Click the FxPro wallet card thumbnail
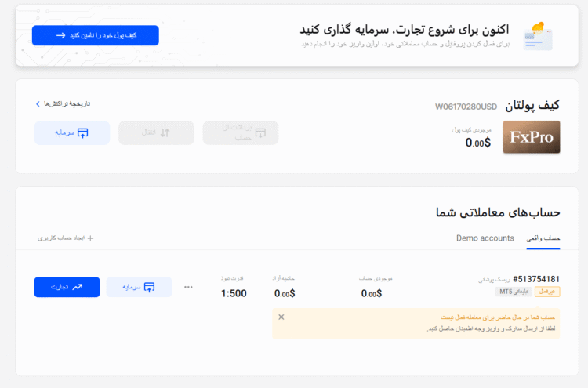588x388 pixels. pyautogui.click(x=532, y=137)
